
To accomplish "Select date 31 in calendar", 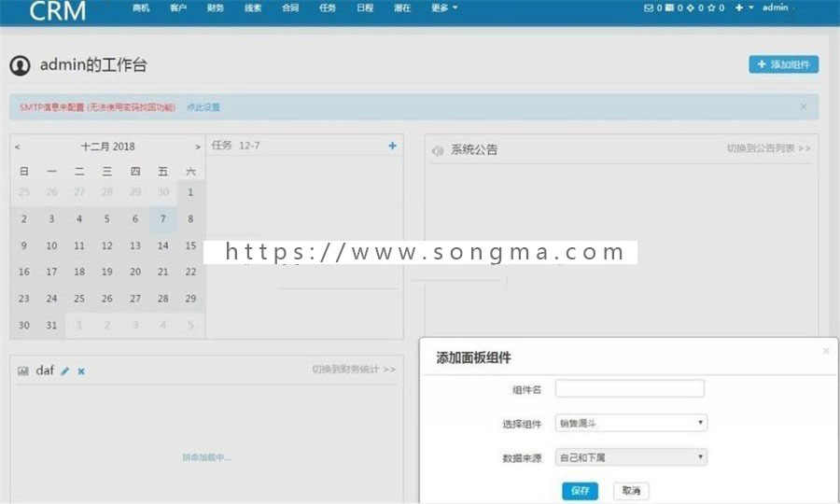I will [51, 325].
